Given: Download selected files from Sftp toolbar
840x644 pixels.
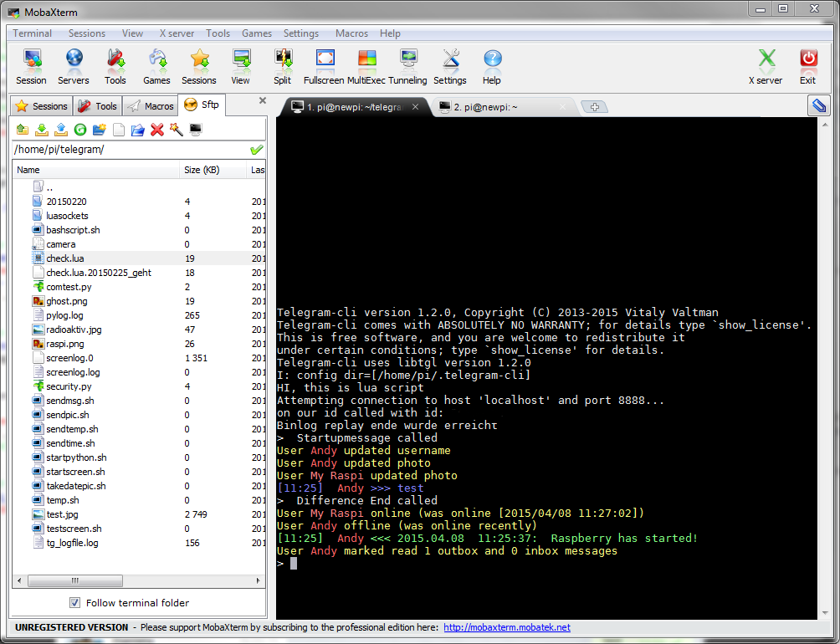Looking at the screenshot, I should 42,130.
